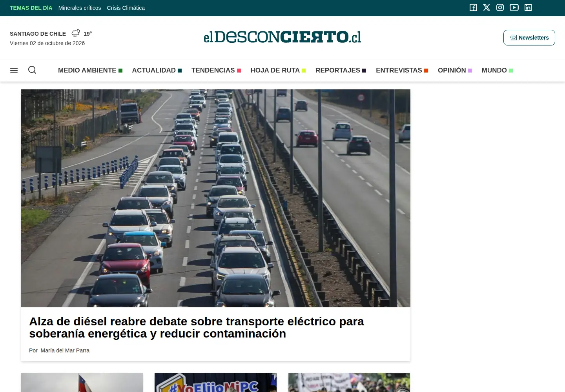Image resolution: width=565 pixels, height=392 pixels.
Task: Open author María del Mar Parra
Action: 65,350
